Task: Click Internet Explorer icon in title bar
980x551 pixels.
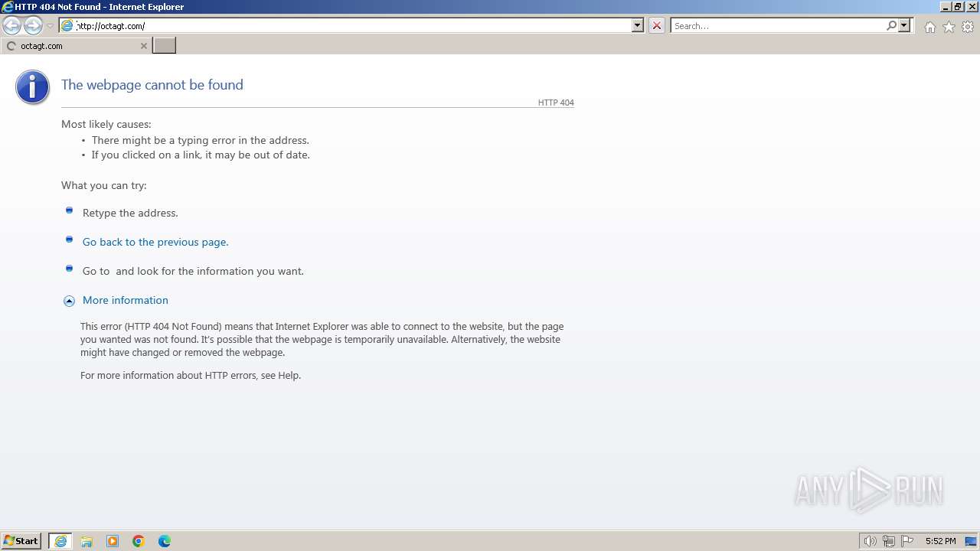Action: [8, 7]
